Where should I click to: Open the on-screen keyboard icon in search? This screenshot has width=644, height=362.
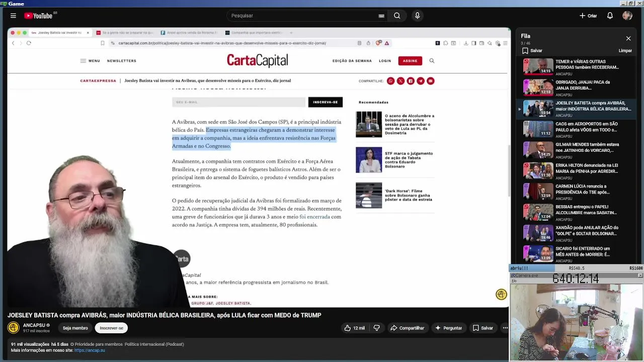381,16
